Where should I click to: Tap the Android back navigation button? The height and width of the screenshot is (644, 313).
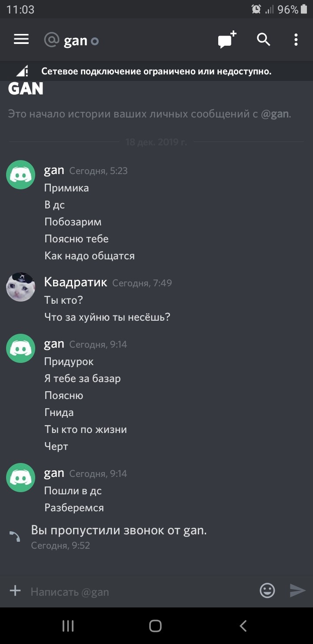(x=243, y=626)
